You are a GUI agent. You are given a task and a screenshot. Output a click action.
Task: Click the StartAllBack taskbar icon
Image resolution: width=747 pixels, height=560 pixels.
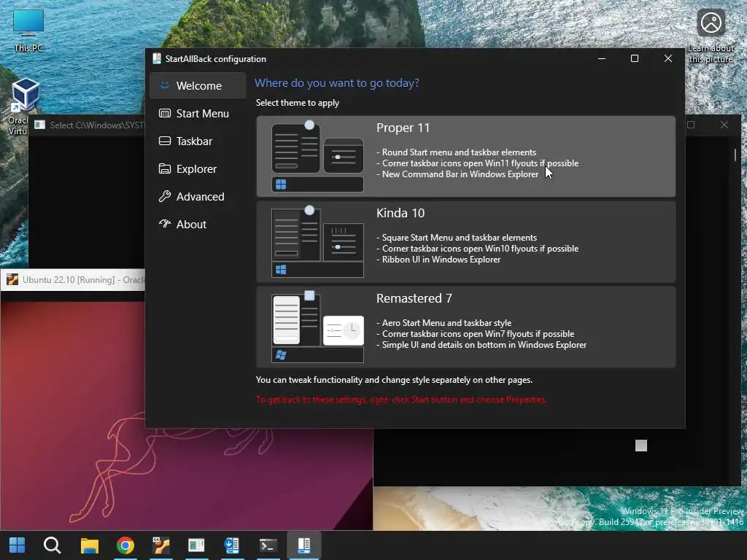304,545
